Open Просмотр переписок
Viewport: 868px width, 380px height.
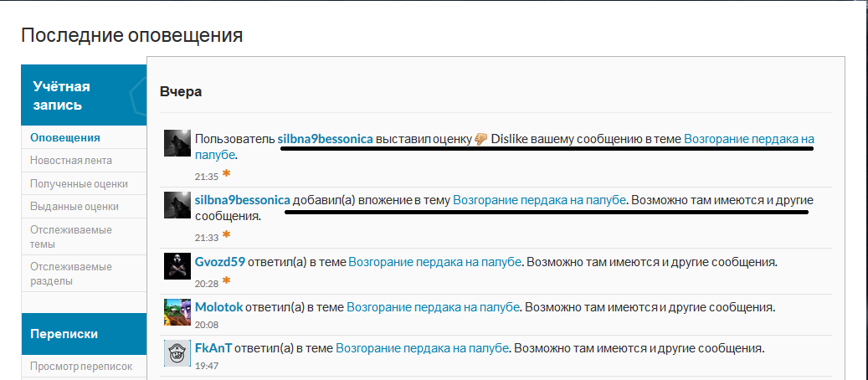tap(81, 366)
